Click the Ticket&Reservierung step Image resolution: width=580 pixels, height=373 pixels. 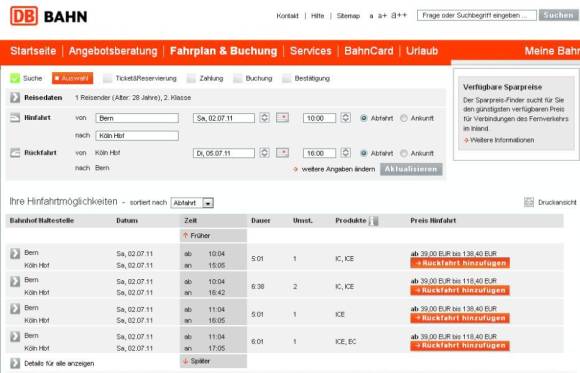146,78
